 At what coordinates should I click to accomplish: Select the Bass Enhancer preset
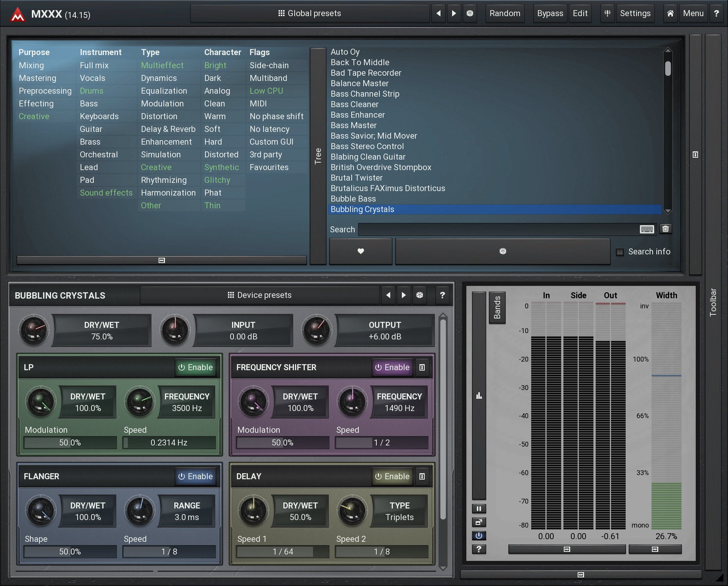358,115
